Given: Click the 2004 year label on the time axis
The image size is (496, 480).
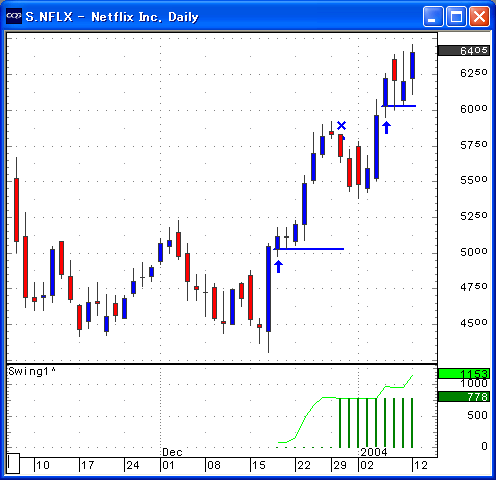Looking at the screenshot, I should pyautogui.click(x=374, y=452).
